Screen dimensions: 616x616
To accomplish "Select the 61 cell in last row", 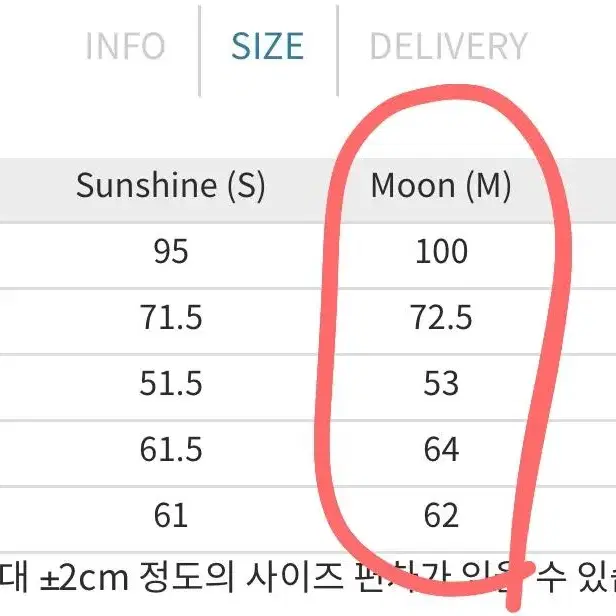I will click(171, 515).
